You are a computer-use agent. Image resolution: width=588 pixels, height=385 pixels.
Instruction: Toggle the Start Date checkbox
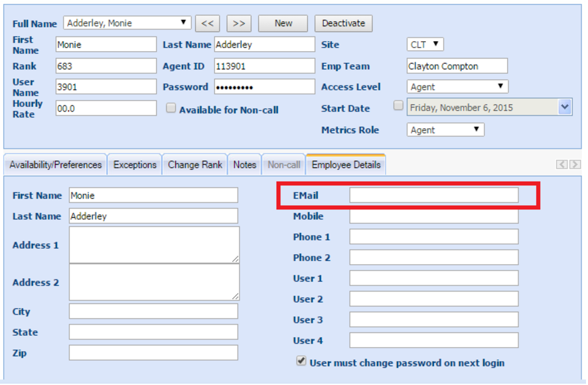(398, 106)
